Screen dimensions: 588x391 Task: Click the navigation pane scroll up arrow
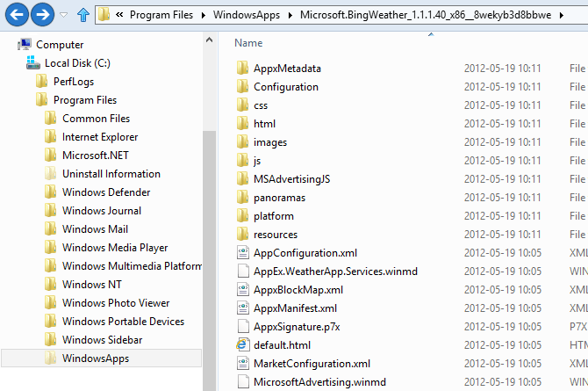(209, 40)
